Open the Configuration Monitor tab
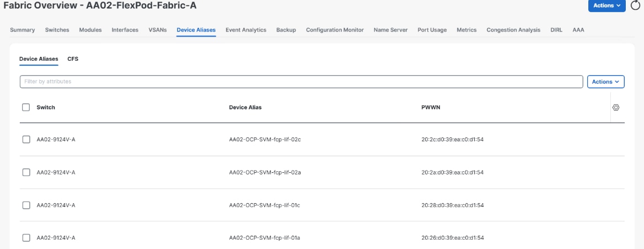644x249 pixels. pos(335,30)
